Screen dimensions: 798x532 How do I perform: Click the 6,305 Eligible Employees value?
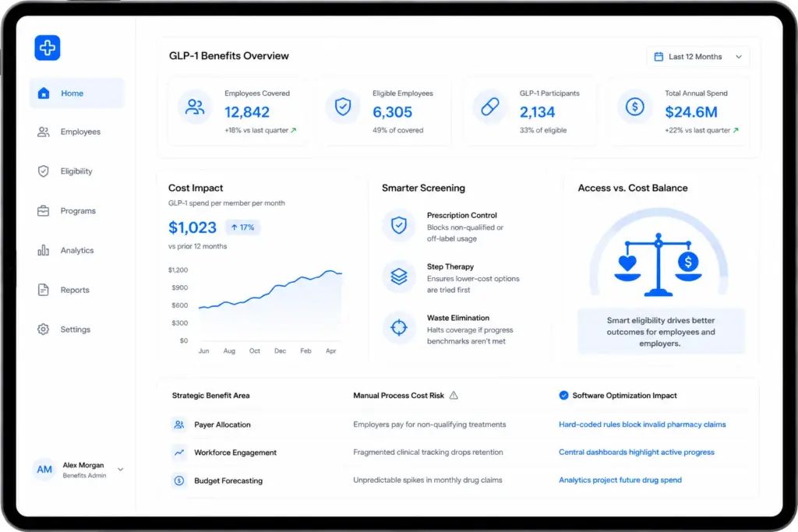[x=393, y=112]
